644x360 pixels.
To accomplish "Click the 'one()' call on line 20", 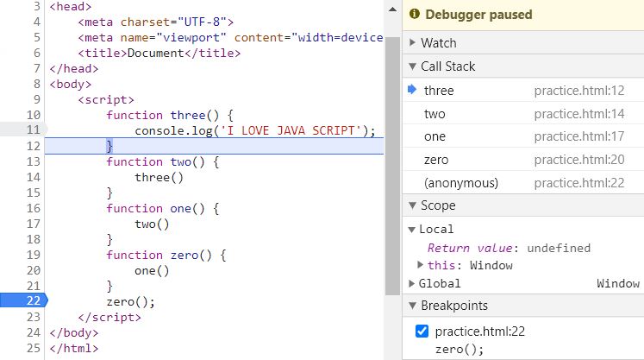I will [x=152, y=271].
